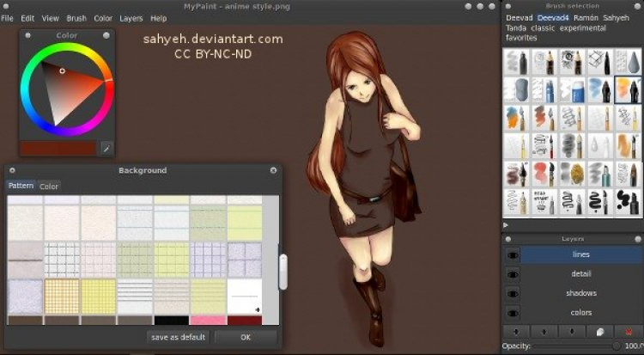Expand the triangle below the brush grid
This screenshot has width=644, height=355.
point(506,225)
